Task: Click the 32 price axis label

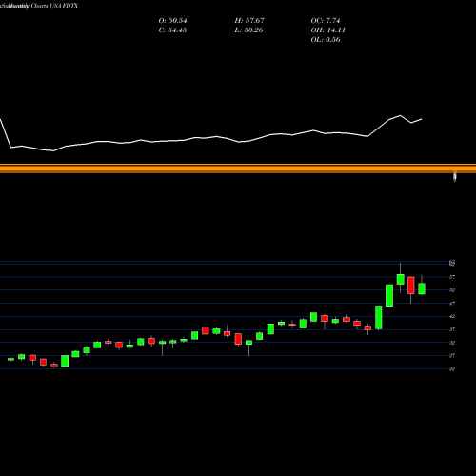Action: (x=452, y=343)
